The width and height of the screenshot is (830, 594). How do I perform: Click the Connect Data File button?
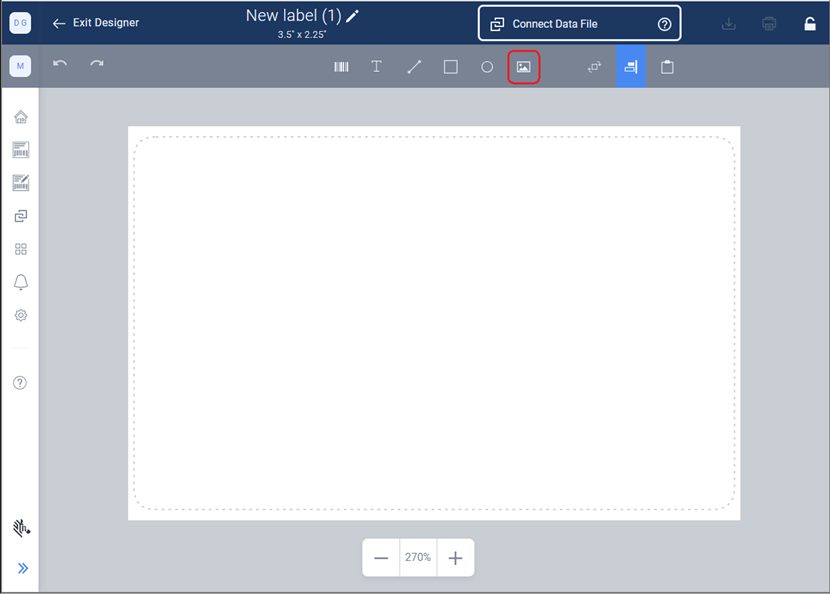point(579,23)
